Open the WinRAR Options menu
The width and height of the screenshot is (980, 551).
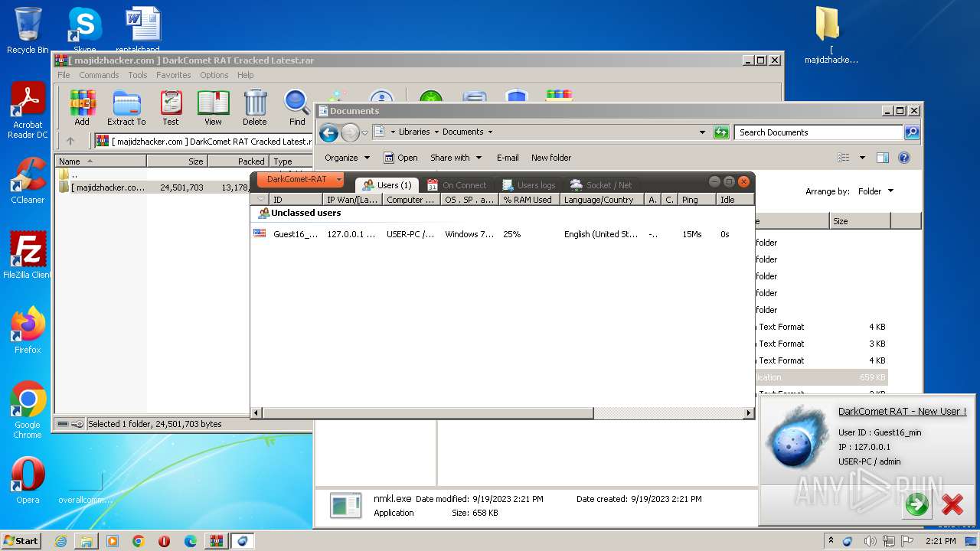click(x=214, y=75)
